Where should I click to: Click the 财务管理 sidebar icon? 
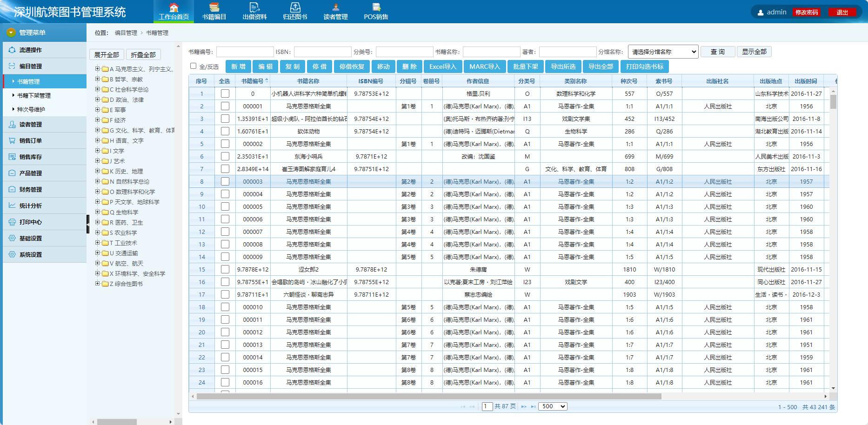[x=12, y=189]
